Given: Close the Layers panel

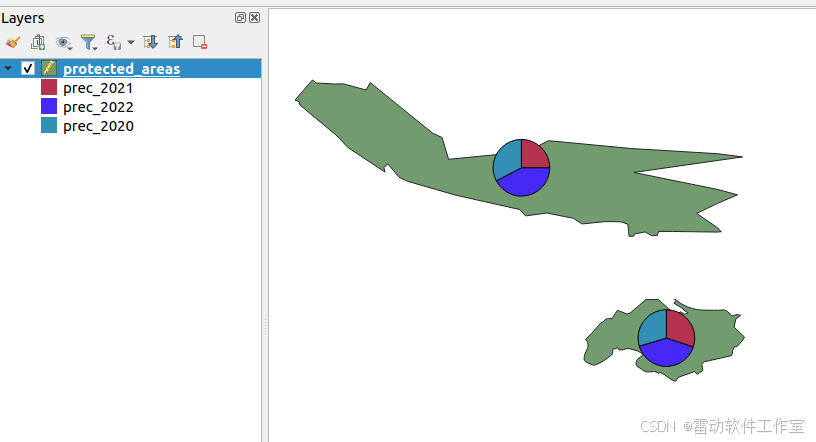Looking at the screenshot, I should tap(254, 18).
